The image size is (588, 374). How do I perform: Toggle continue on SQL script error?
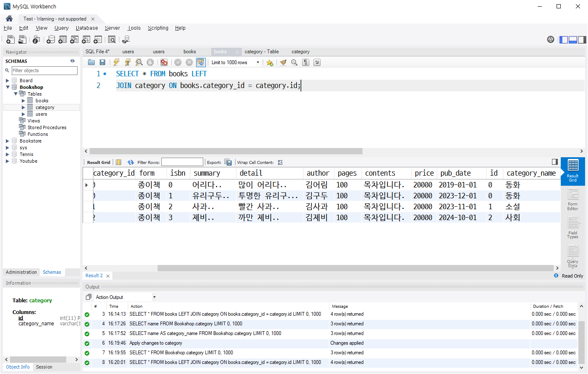point(164,62)
